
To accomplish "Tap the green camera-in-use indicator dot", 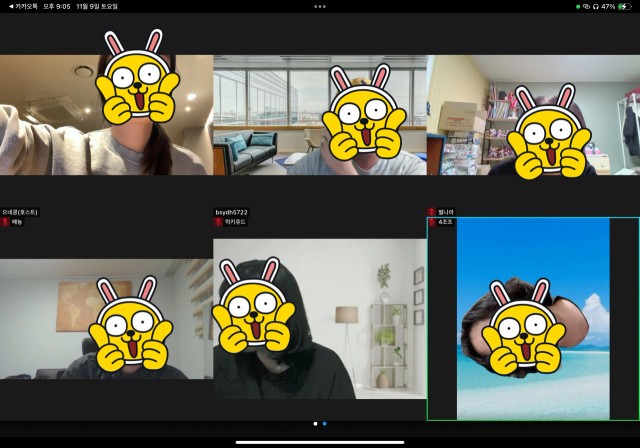I will point(578,7).
